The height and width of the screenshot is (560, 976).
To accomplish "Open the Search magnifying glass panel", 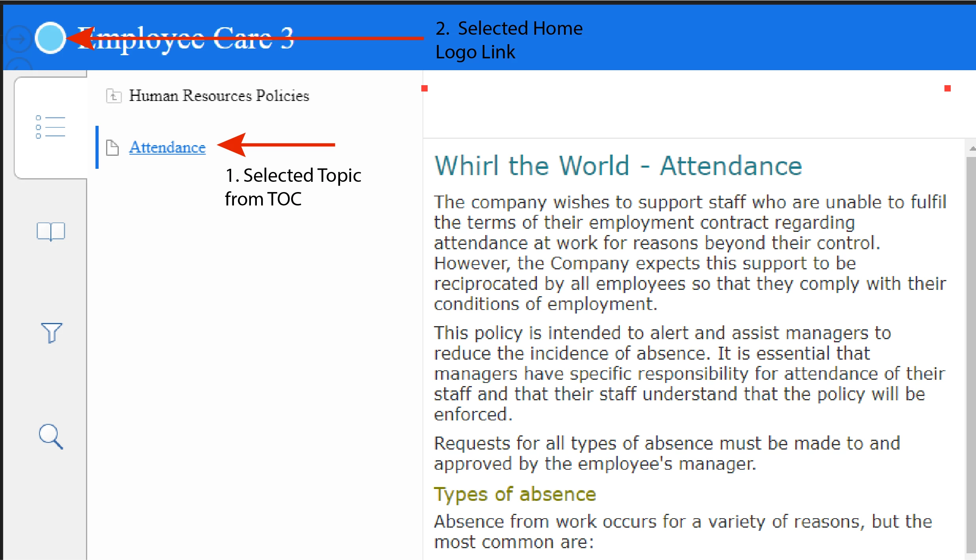I will (51, 437).
